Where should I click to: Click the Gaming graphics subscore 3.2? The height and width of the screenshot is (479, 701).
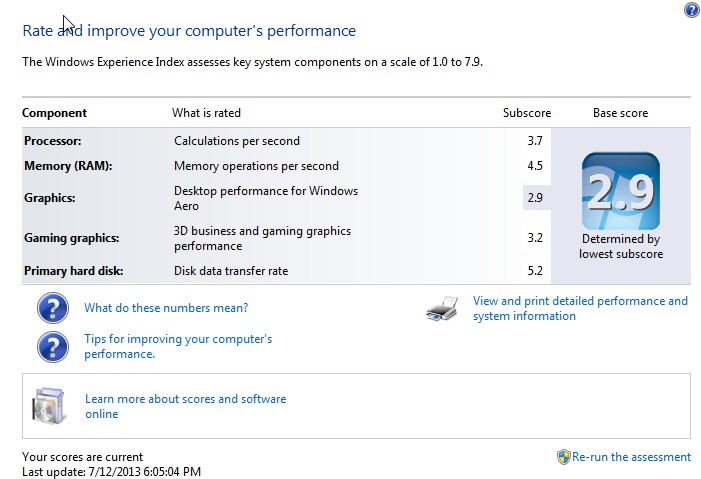point(535,237)
